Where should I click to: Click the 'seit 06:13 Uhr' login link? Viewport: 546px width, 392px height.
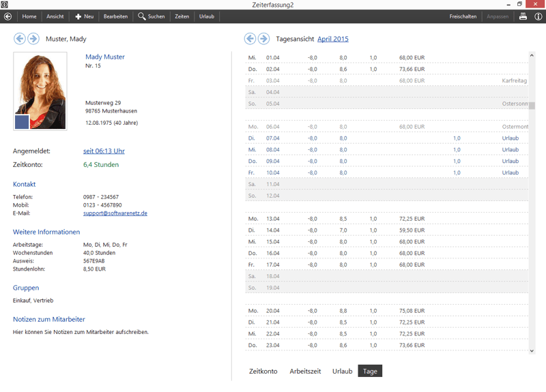(104, 151)
